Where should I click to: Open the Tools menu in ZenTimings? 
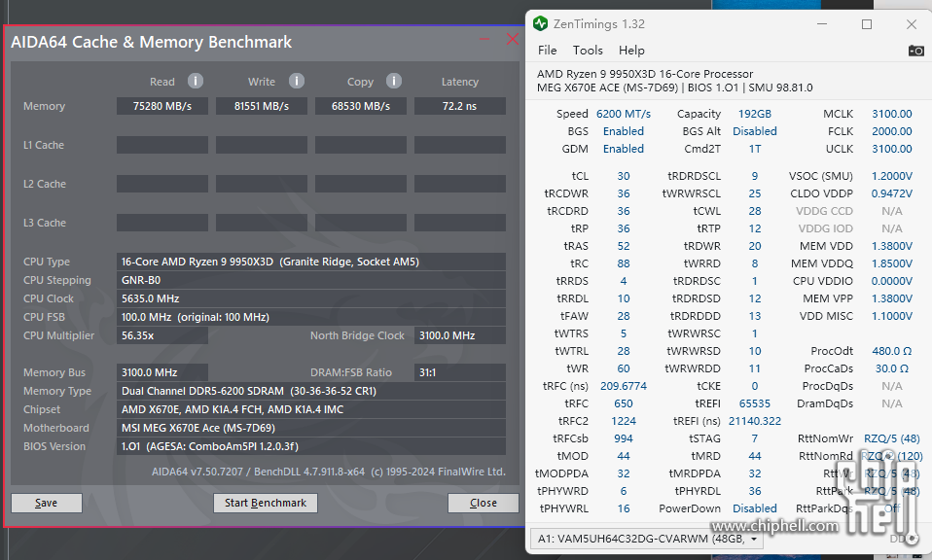588,51
